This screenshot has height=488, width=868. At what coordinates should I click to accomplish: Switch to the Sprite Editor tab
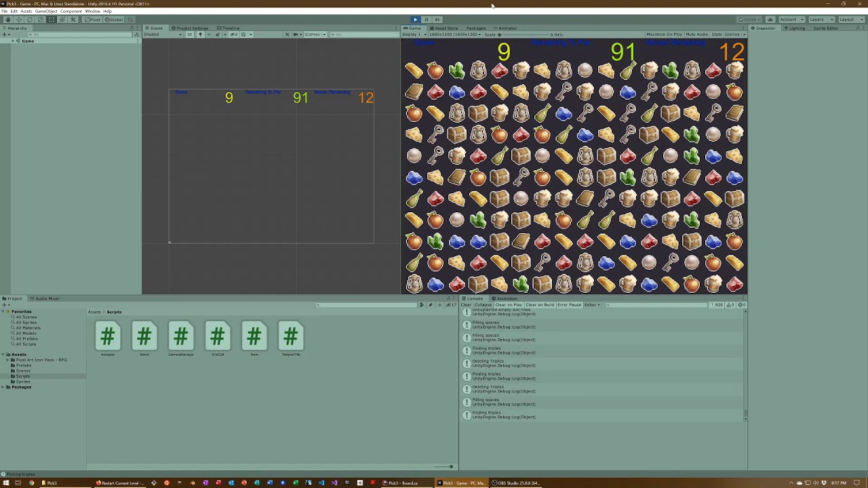825,28
